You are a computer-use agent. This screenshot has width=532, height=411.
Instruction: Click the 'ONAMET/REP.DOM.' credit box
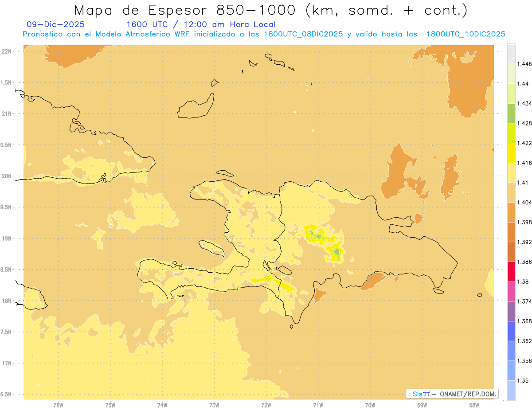coord(452,394)
